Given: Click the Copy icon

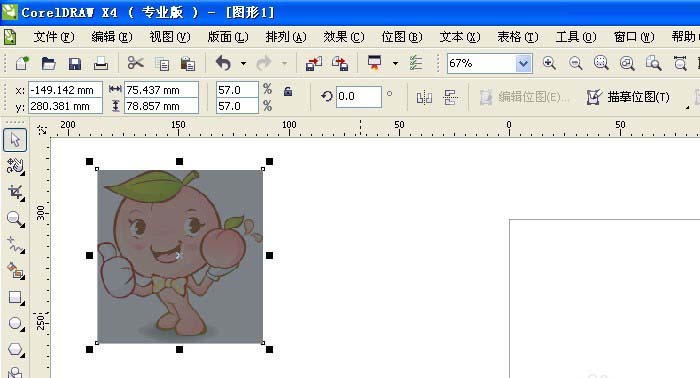Looking at the screenshot, I should (162, 64).
